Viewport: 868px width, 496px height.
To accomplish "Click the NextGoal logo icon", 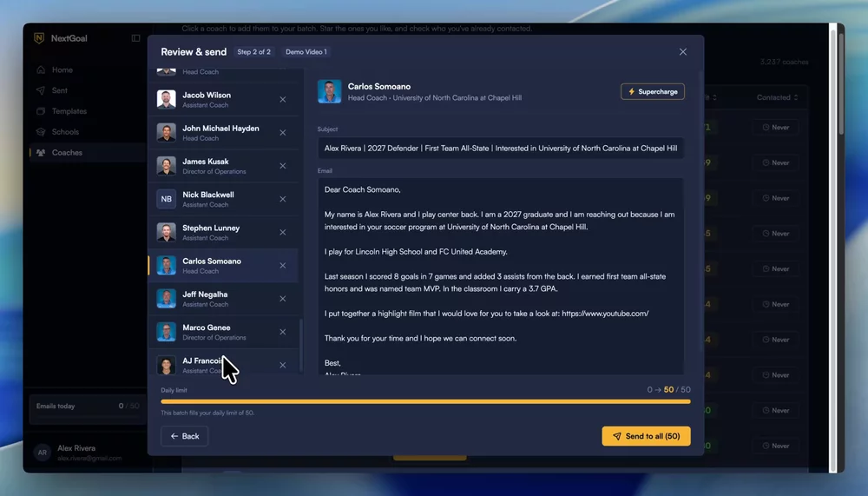I will [x=39, y=38].
